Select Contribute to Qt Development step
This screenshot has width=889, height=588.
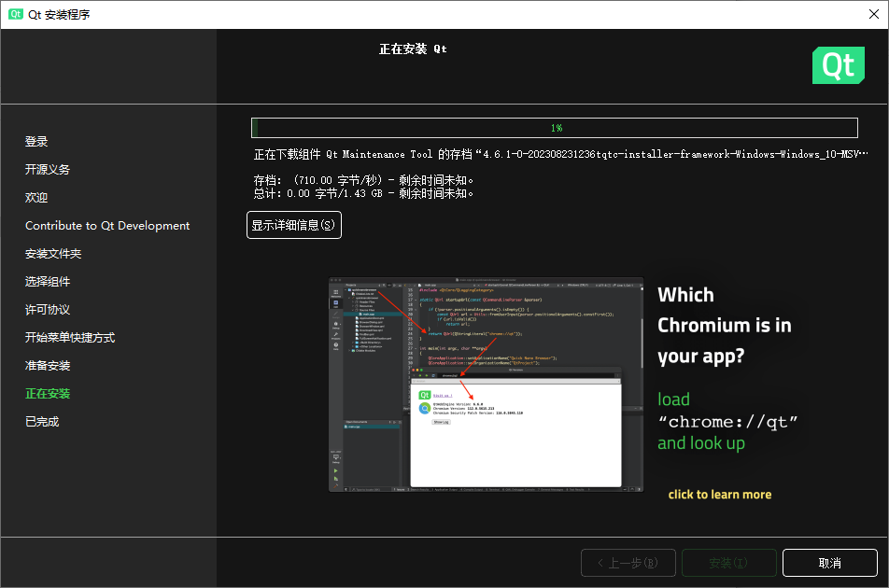click(x=107, y=226)
